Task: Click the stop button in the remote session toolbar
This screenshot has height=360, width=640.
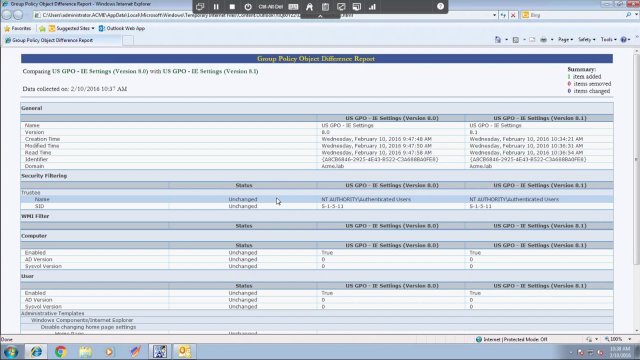Action: 232,7
